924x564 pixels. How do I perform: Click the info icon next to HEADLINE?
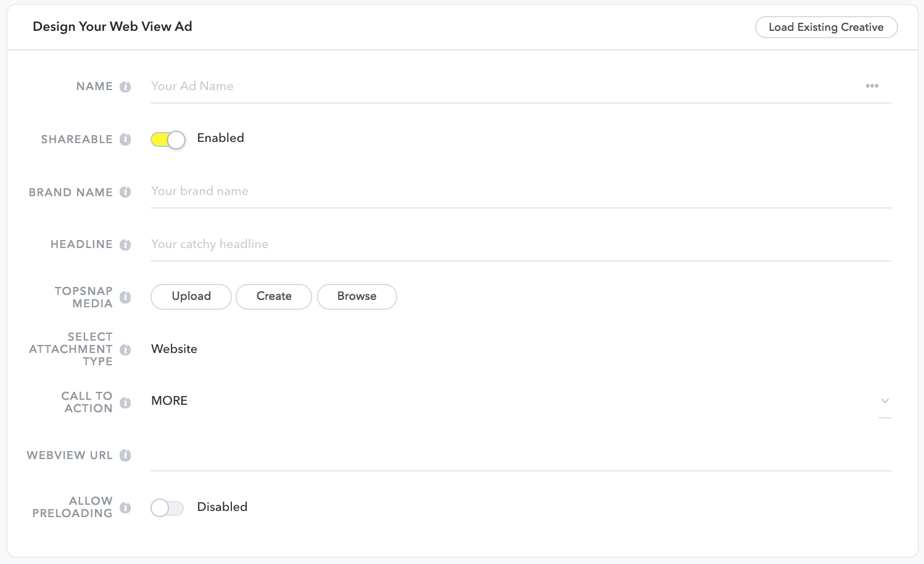click(x=125, y=245)
